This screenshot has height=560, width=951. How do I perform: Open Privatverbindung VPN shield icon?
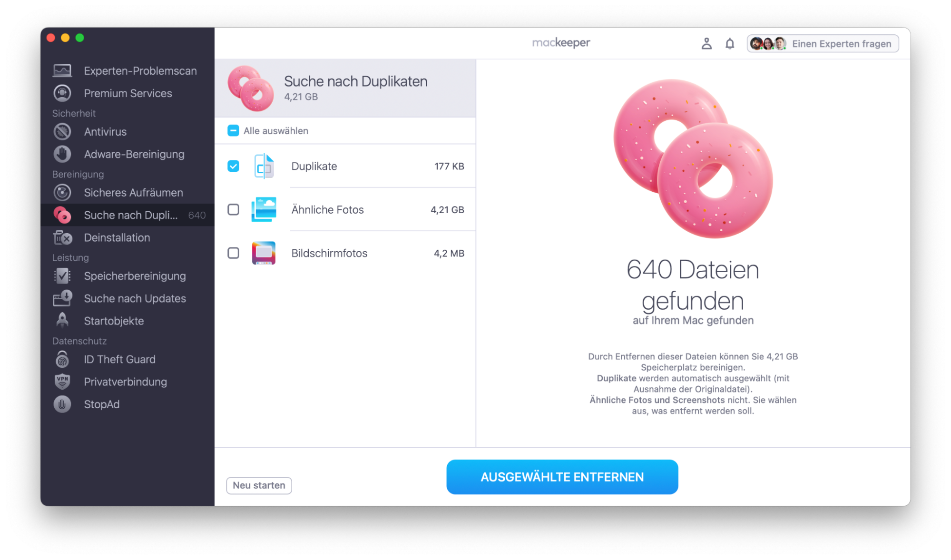[x=62, y=382]
